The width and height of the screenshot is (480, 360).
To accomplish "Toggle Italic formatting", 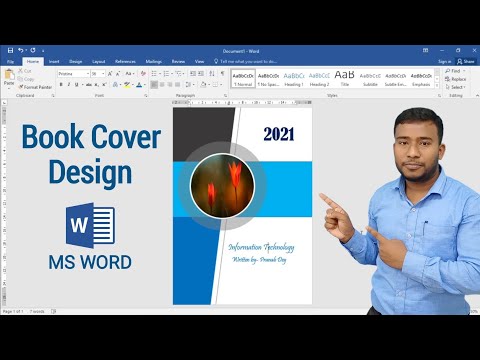I will 69,85.
